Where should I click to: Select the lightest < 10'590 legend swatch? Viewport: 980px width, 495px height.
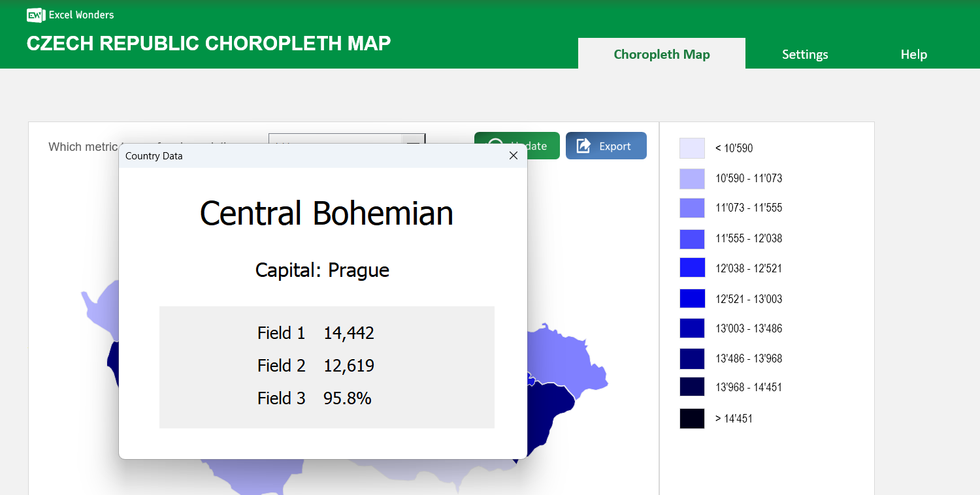[x=692, y=148]
